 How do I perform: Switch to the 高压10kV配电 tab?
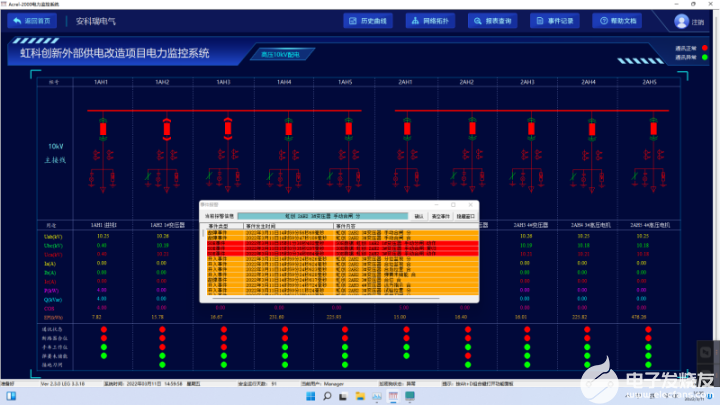(281, 54)
